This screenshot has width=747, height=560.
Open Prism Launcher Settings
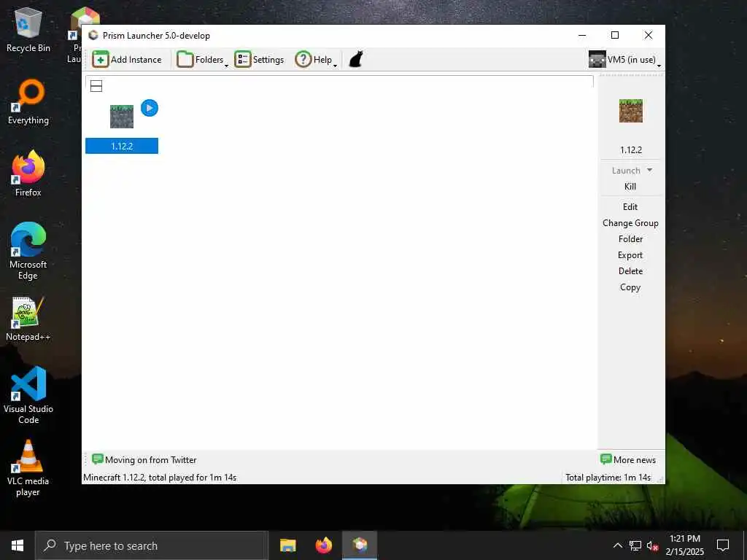(259, 60)
